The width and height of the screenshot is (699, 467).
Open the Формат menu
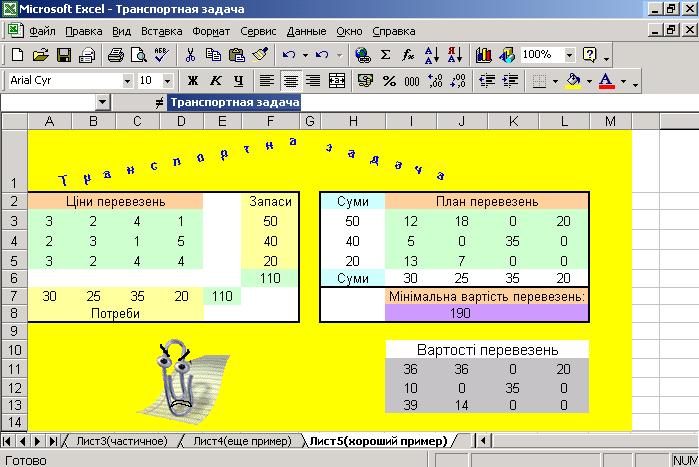click(x=211, y=31)
